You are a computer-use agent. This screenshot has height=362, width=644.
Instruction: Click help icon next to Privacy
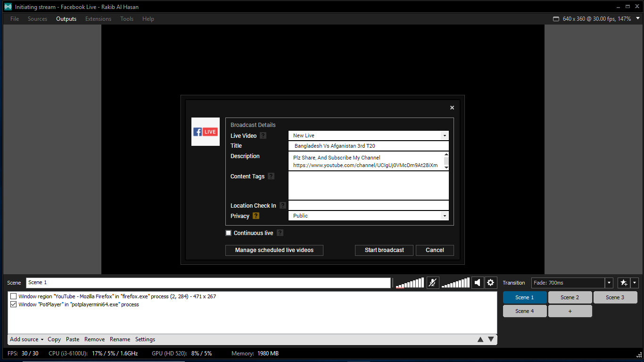click(256, 216)
